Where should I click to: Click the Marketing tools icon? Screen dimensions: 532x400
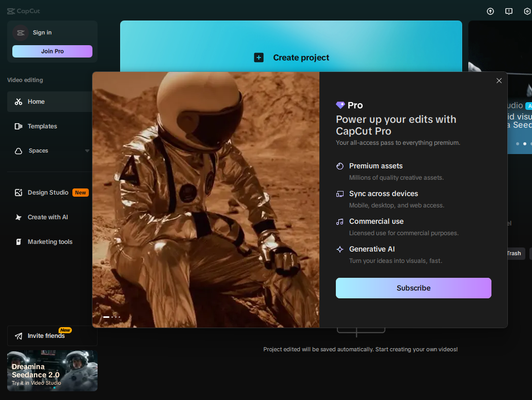click(x=18, y=242)
